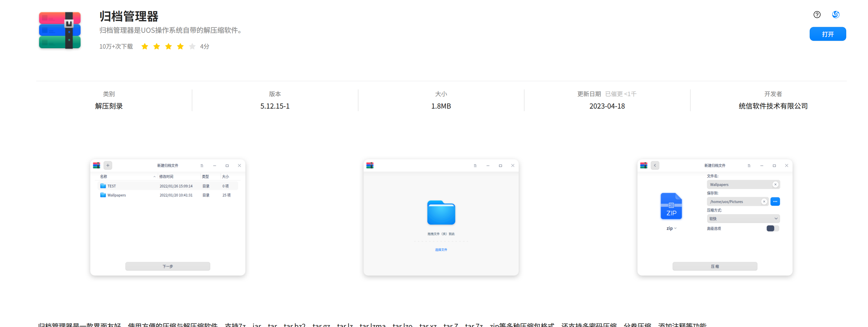Open the zip format selector chevron
Image resolution: width=868 pixels, height=327 pixels.
pyautogui.click(x=675, y=229)
